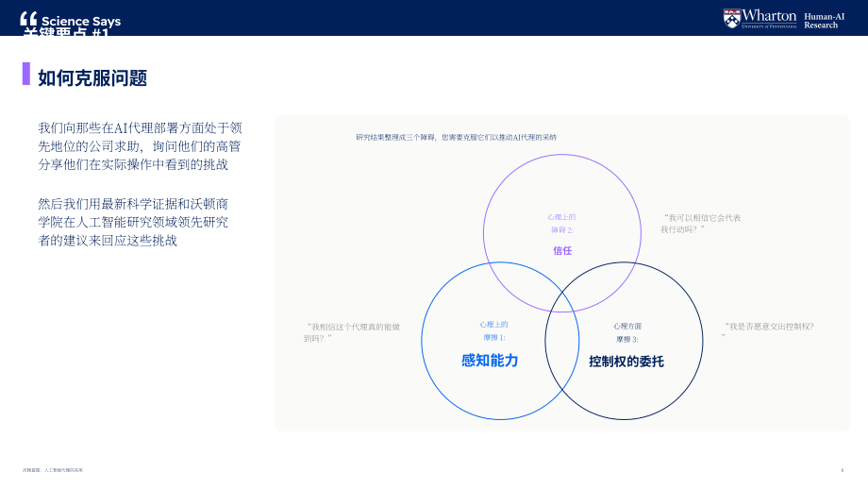Click the purple "信任" label
This screenshot has width=868, height=489.
(x=562, y=251)
